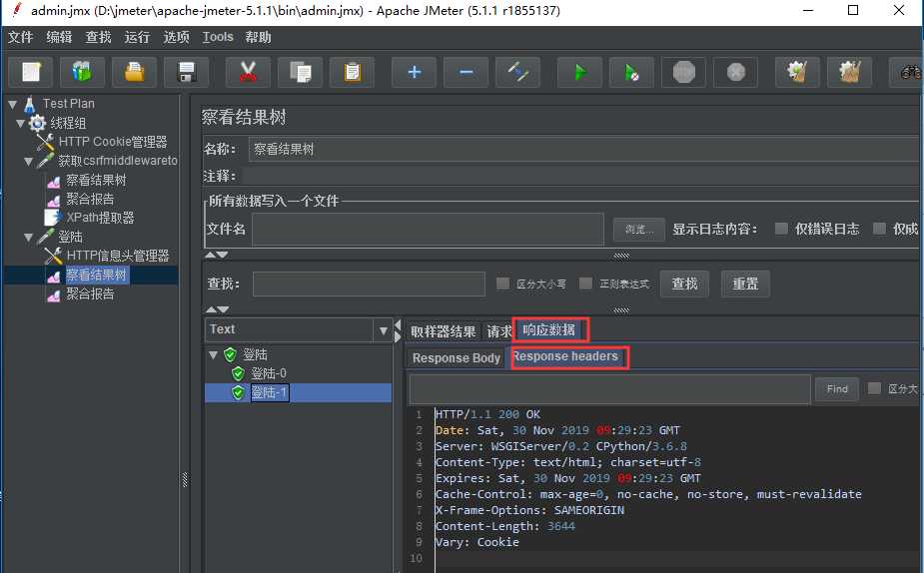Click the Copy toolbar icon
This screenshot has width=924, height=573.
[300, 73]
